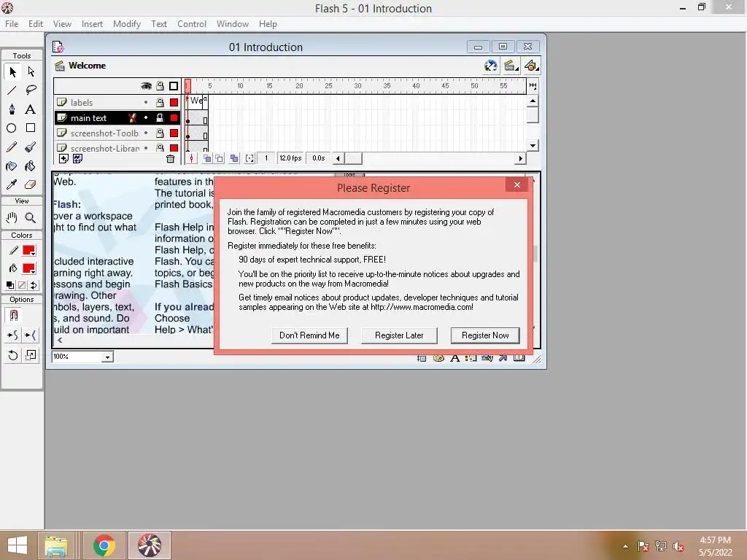Click the Rotate option button

pyautogui.click(x=13, y=355)
